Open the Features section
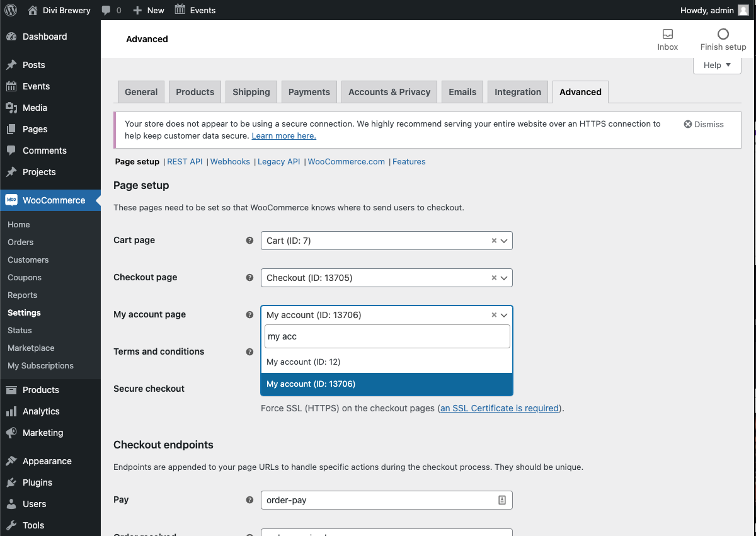The width and height of the screenshot is (756, 536). coord(409,162)
